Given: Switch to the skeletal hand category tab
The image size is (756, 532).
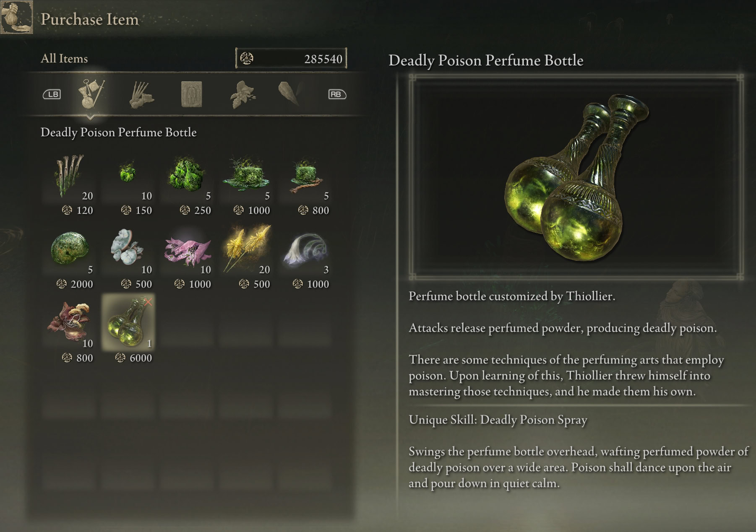Looking at the screenshot, I should (142, 94).
